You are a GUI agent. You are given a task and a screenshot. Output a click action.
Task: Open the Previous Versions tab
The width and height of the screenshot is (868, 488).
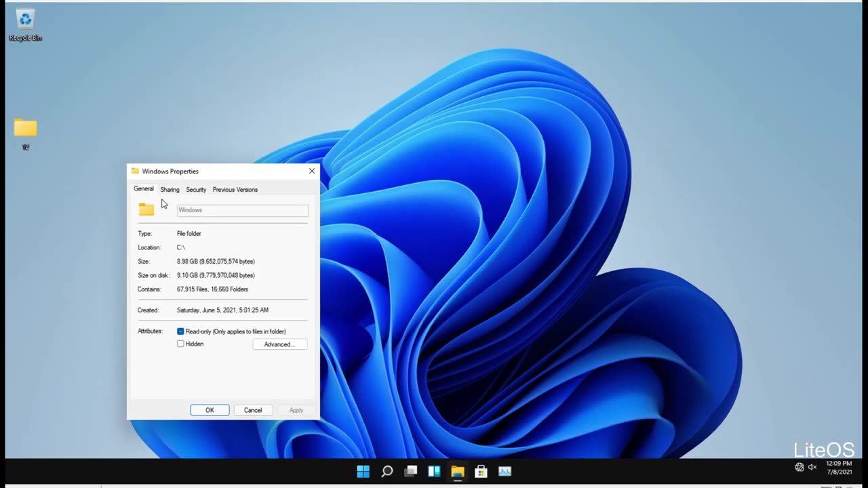pos(235,190)
